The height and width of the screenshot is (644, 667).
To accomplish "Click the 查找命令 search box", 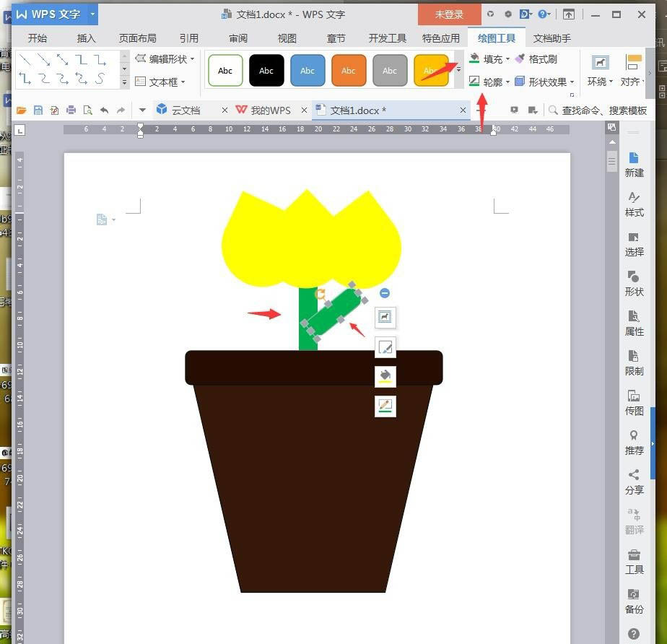I will point(598,110).
